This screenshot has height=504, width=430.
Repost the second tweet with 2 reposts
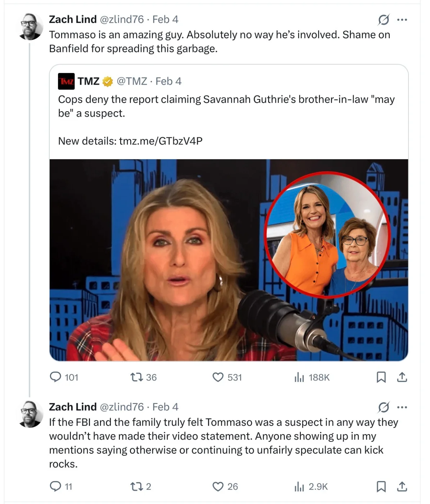[x=136, y=486]
